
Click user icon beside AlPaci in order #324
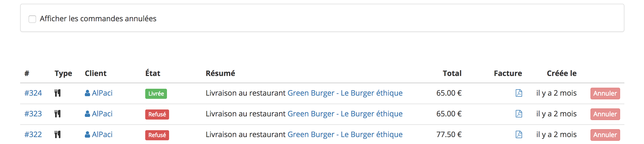point(87,93)
